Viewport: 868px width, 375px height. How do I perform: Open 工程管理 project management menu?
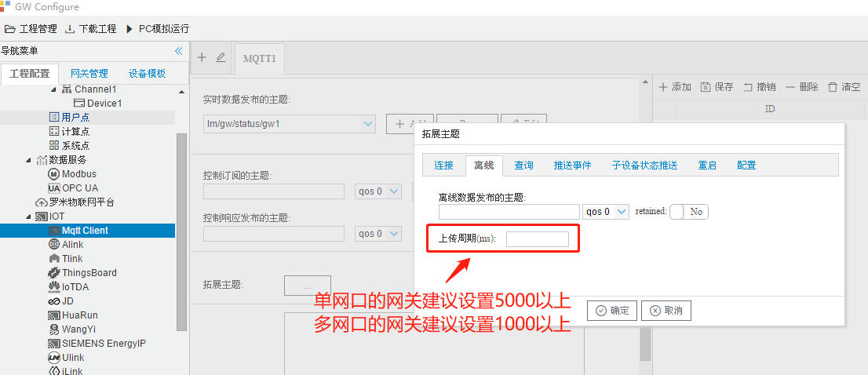[31, 29]
